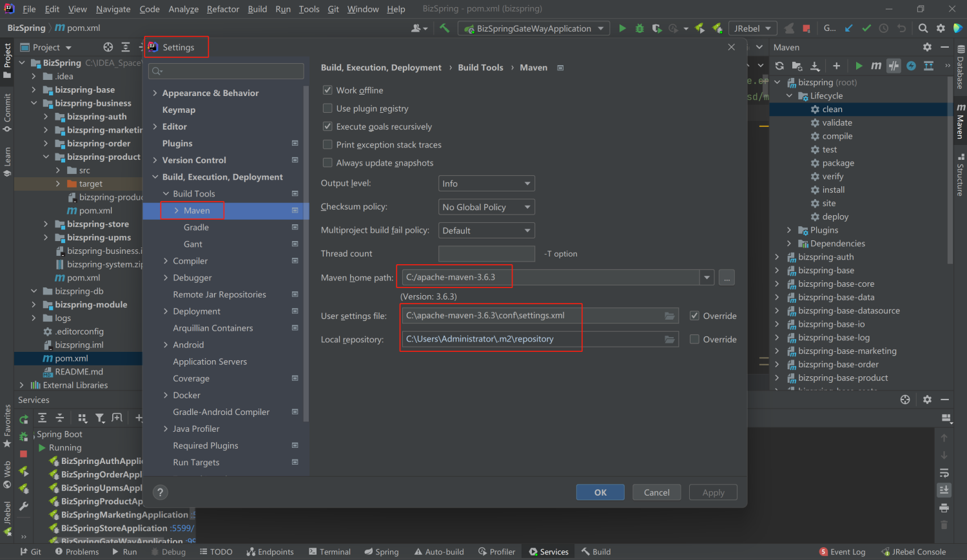Open the Checksum policy dropdown

point(487,207)
